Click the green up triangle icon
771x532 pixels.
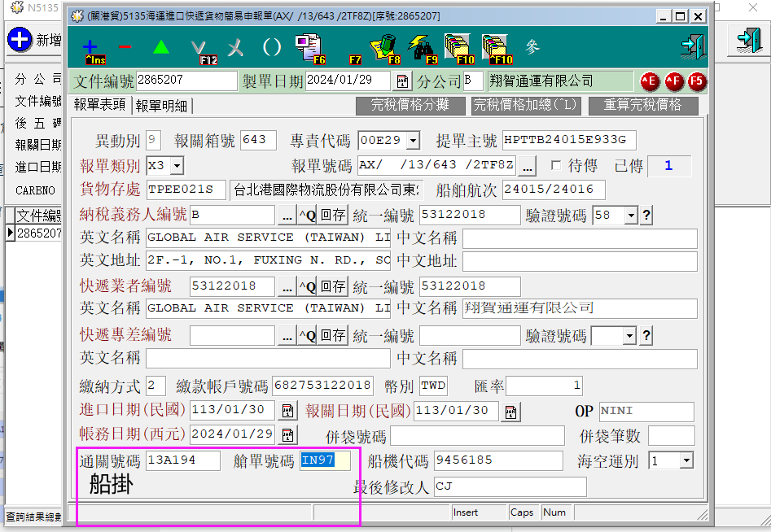(x=161, y=47)
